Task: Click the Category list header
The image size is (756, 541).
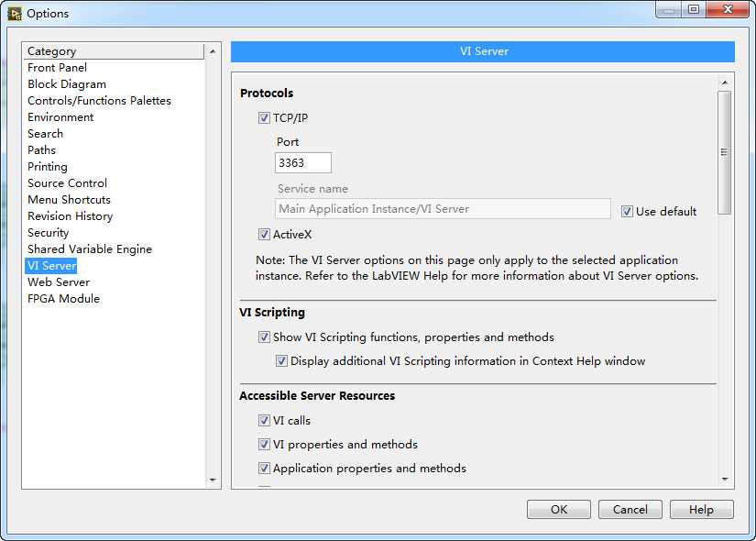Action: [x=115, y=51]
